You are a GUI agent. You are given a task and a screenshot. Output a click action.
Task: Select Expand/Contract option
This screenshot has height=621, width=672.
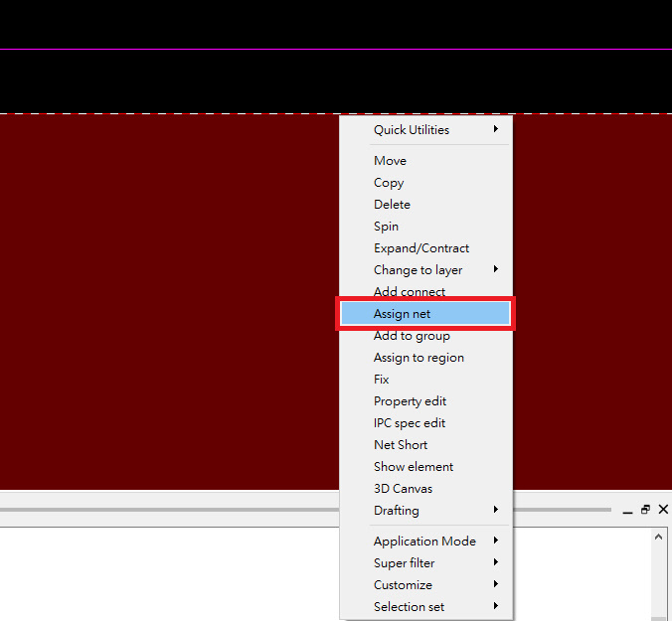coord(425,248)
